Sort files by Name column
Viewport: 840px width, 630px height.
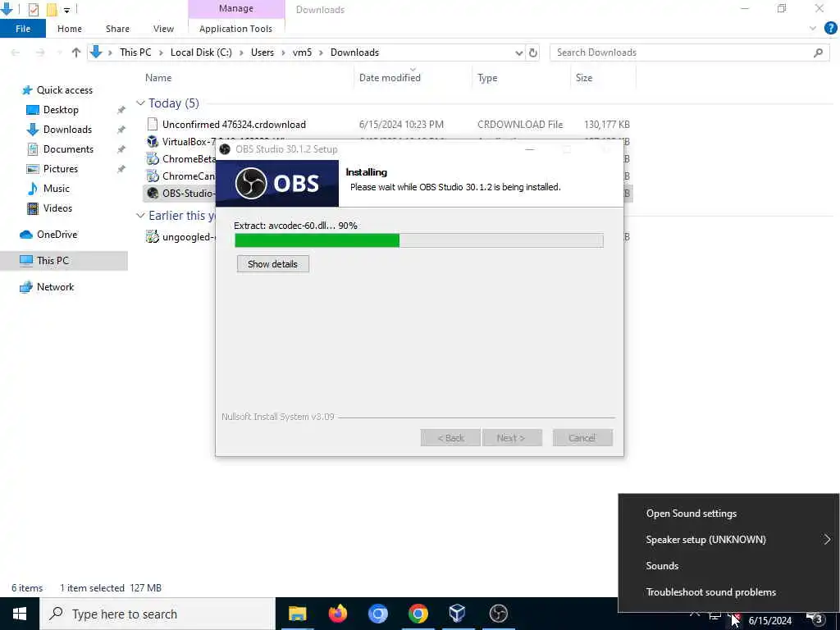(x=158, y=78)
